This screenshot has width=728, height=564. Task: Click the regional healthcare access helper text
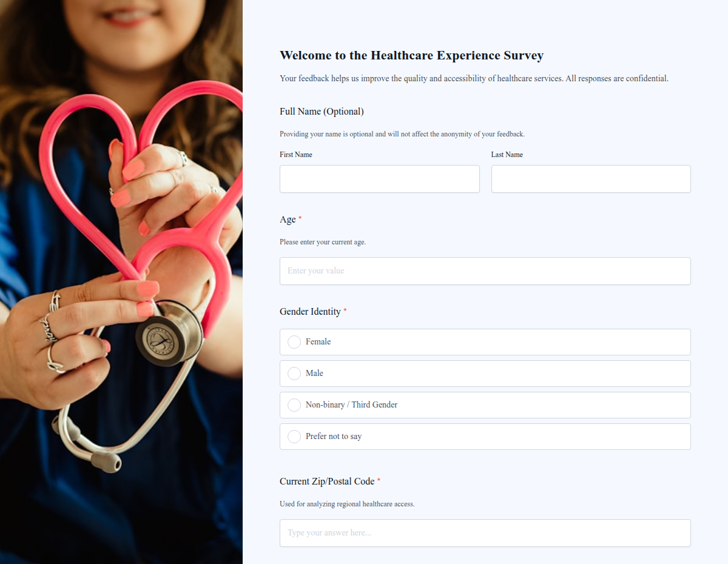point(347,504)
